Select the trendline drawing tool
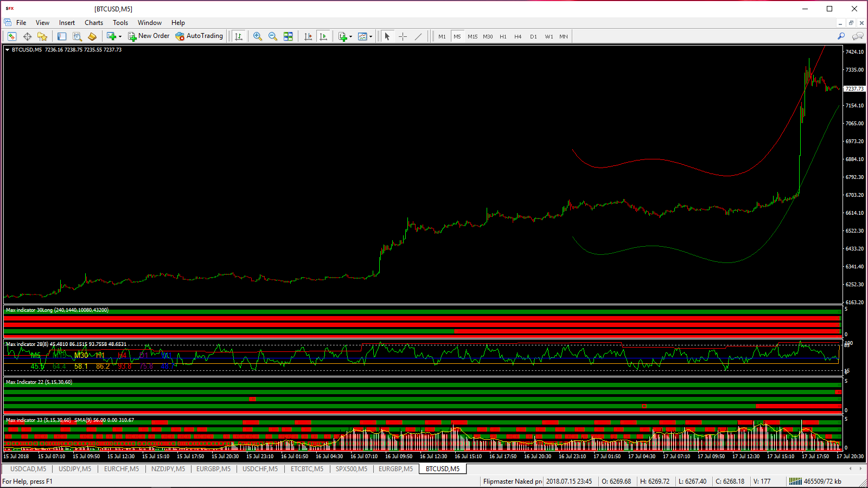 (x=418, y=36)
